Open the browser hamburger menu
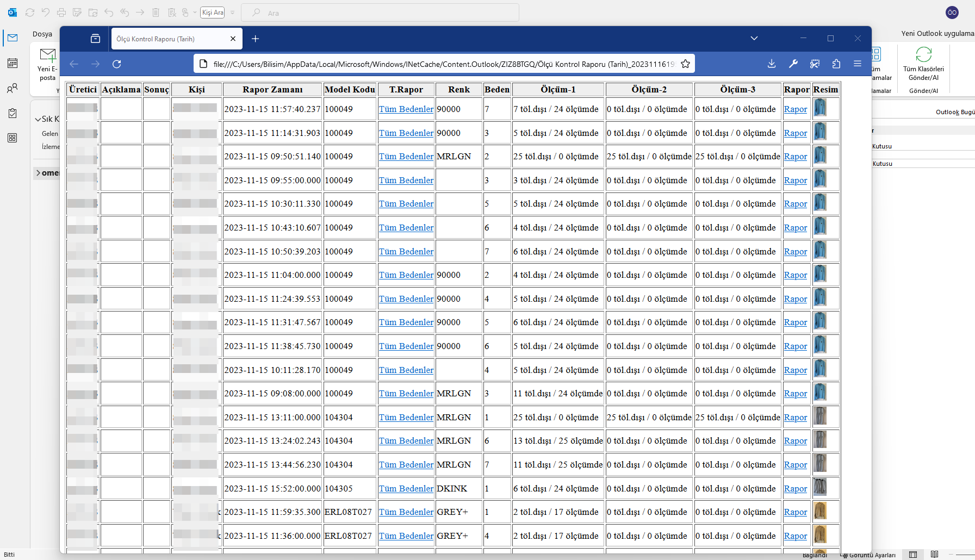Screen dimensions: 975x560 pyautogui.click(x=858, y=64)
